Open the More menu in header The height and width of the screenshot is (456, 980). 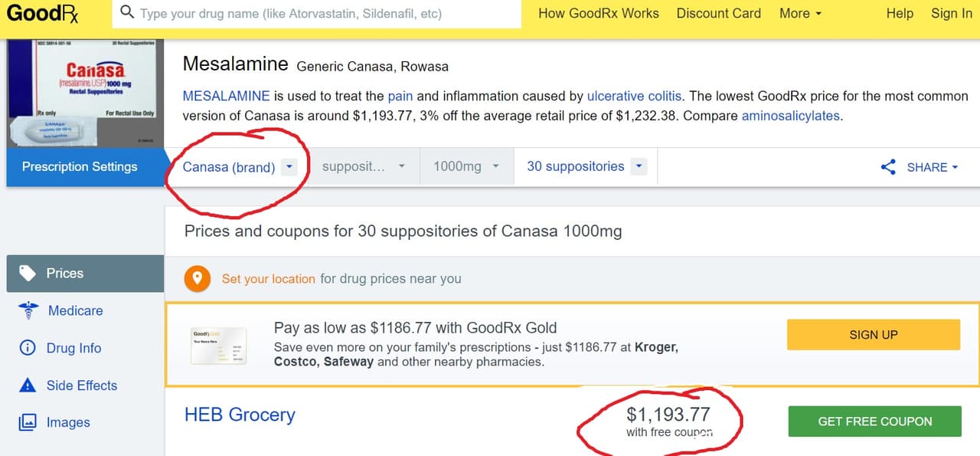pos(800,14)
